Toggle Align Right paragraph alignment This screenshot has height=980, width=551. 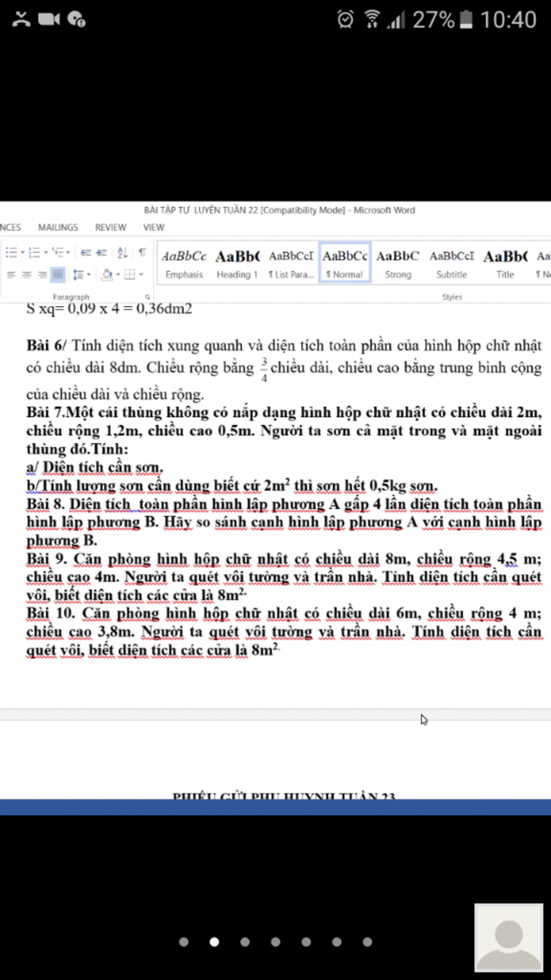[42, 275]
